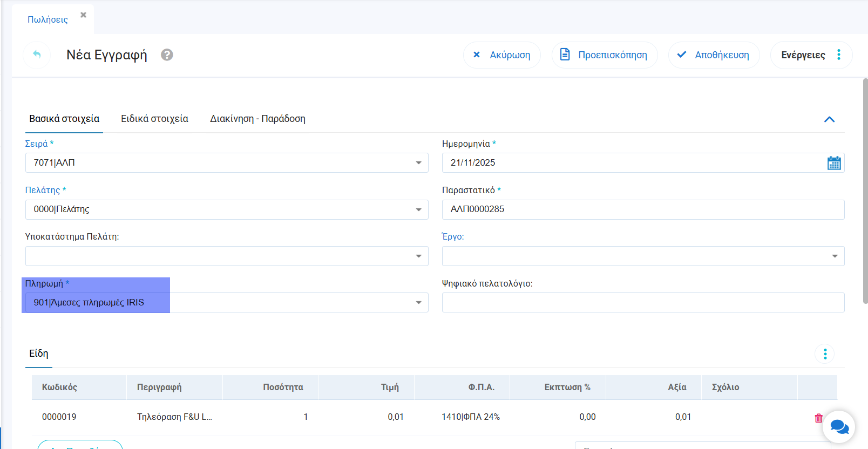Click the Ακύρωση button
Viewport: 868px width, 449px height.
pos(501,55)
